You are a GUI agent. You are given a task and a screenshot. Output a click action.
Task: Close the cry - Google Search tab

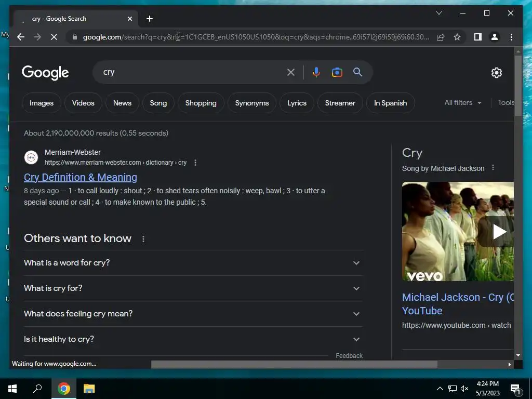click(129, 19)
